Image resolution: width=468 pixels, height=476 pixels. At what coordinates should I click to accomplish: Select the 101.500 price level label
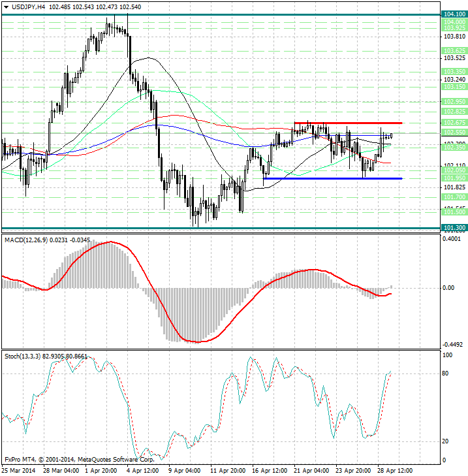[x=454, y=212]
